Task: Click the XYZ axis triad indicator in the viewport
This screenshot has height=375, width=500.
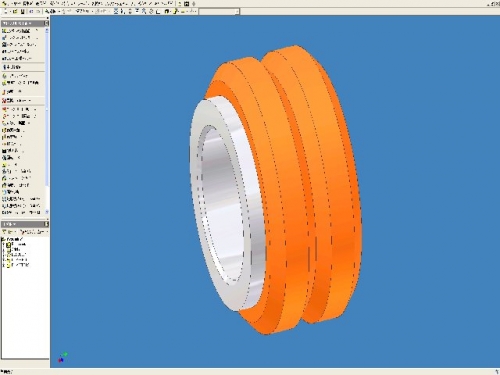Action: (62, 357)
